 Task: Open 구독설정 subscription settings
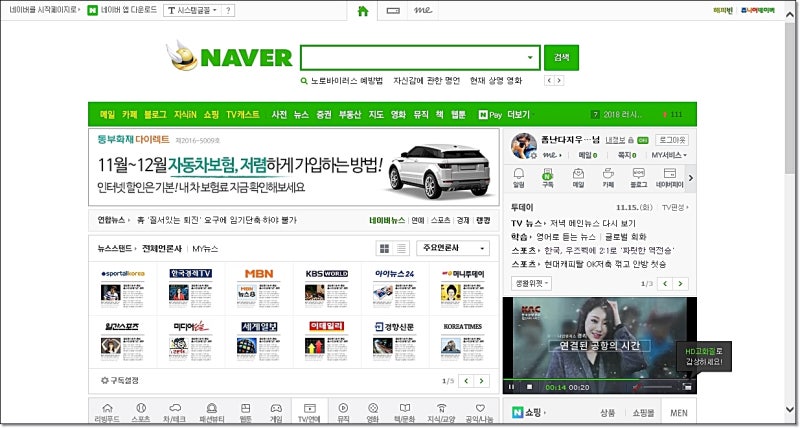[120, 381]
